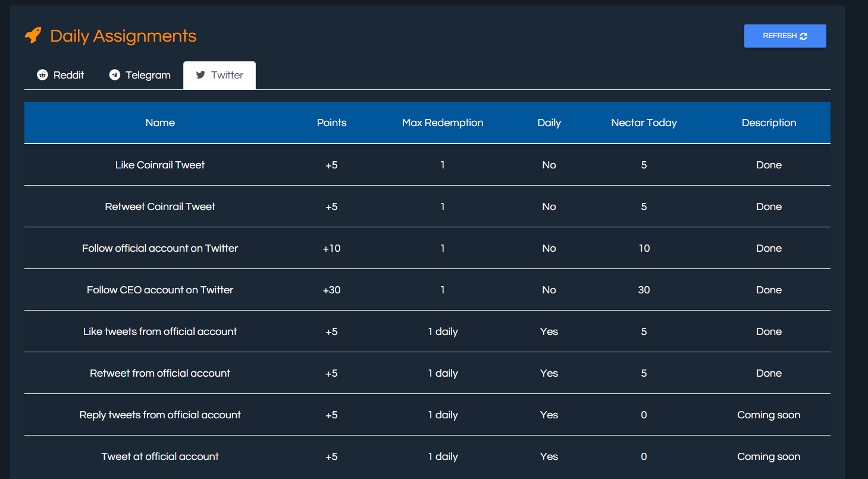Click Nectar Today 0 for Reply tweets row
Viewport: 868px width, 479px height.
(644, 415)
